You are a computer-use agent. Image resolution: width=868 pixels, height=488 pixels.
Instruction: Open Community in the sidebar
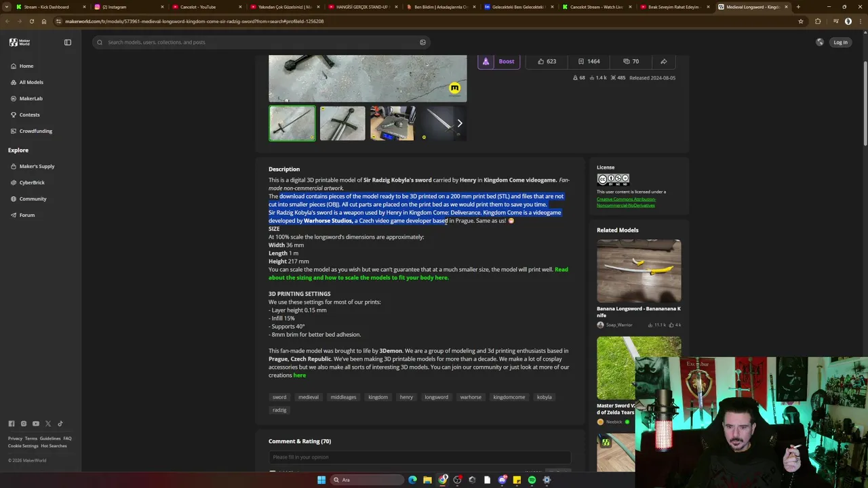click(33, 199)
